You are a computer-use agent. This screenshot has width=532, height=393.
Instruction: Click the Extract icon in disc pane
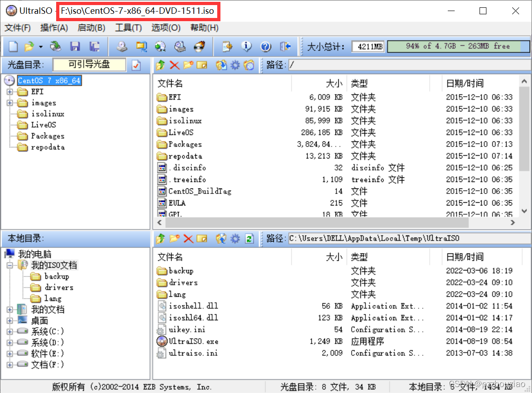(221, 65)
